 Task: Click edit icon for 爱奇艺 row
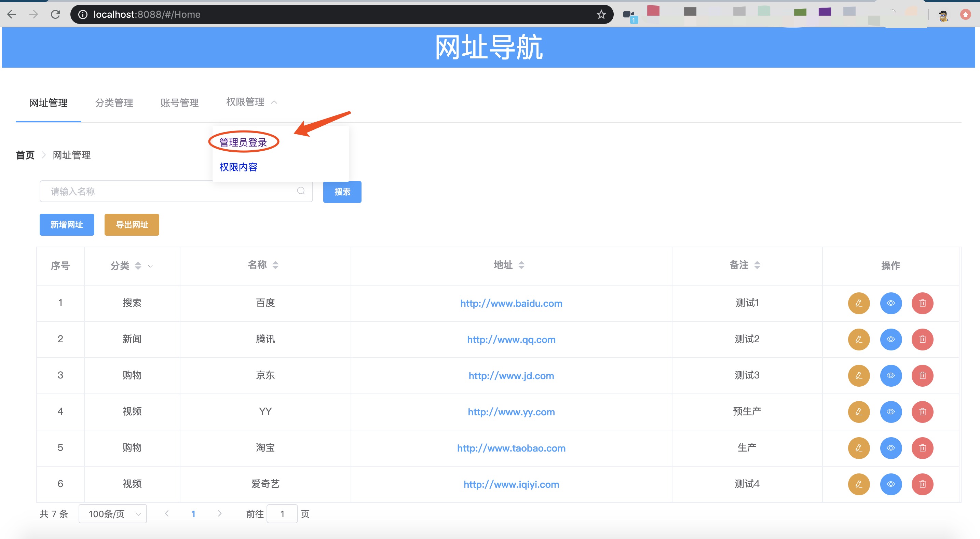pos(859,484)
